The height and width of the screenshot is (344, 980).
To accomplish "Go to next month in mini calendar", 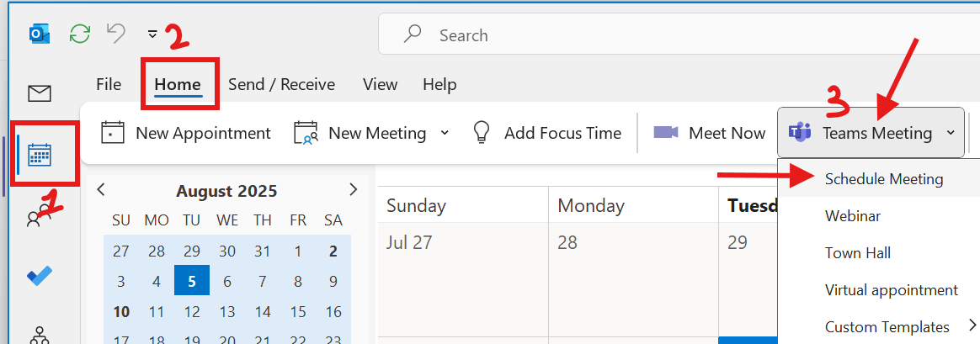I will tap(353, 189).
